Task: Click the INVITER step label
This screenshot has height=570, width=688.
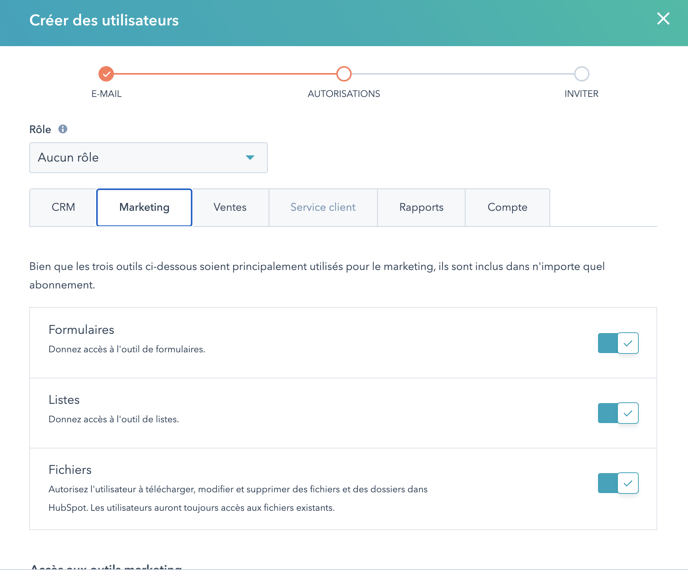Action: (x=581, y=93)
